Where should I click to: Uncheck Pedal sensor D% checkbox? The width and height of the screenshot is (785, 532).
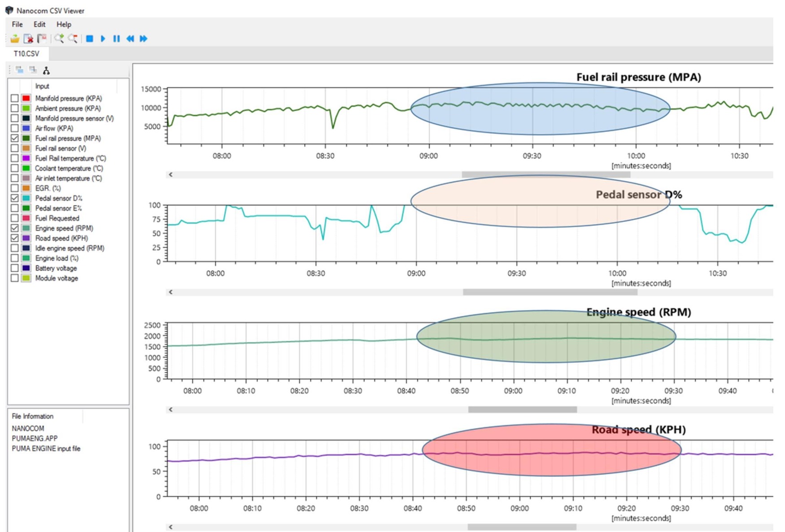(15, 198)
